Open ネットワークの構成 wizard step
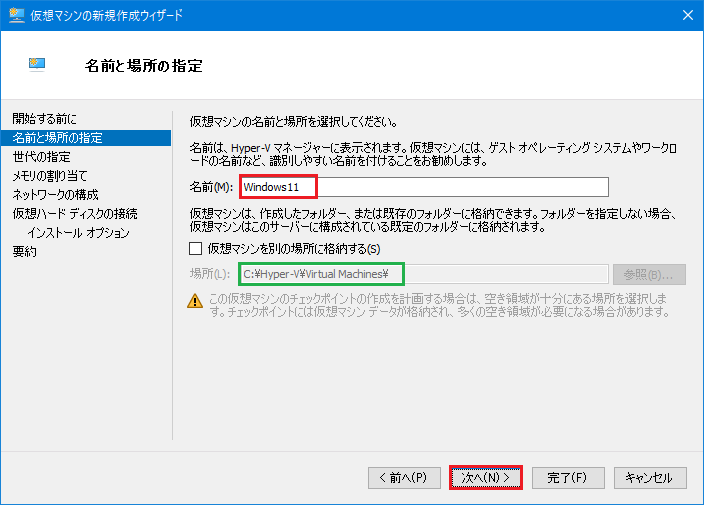 tap(55, 194)
